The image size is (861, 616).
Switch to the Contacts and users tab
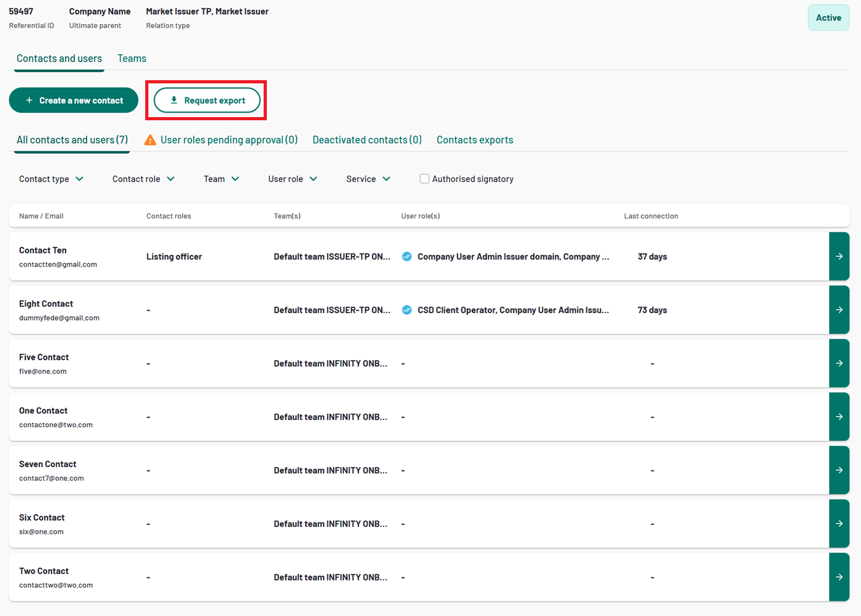[x=59, y=59]
